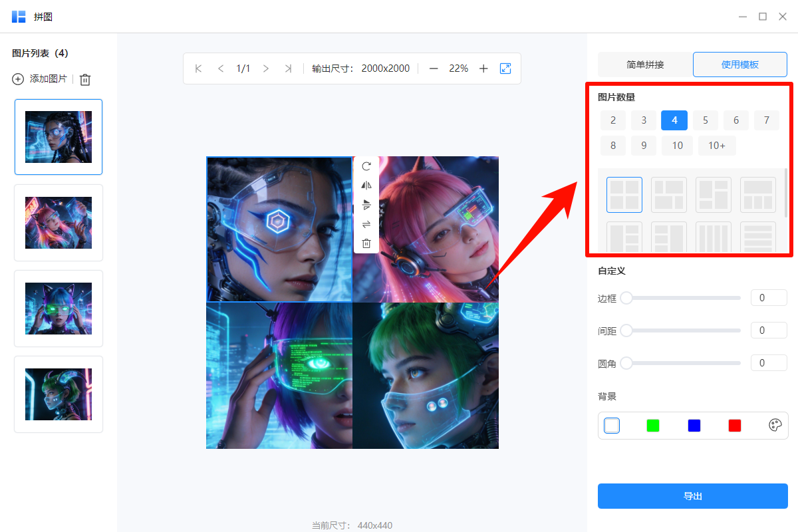Select image count 10+

717,145
